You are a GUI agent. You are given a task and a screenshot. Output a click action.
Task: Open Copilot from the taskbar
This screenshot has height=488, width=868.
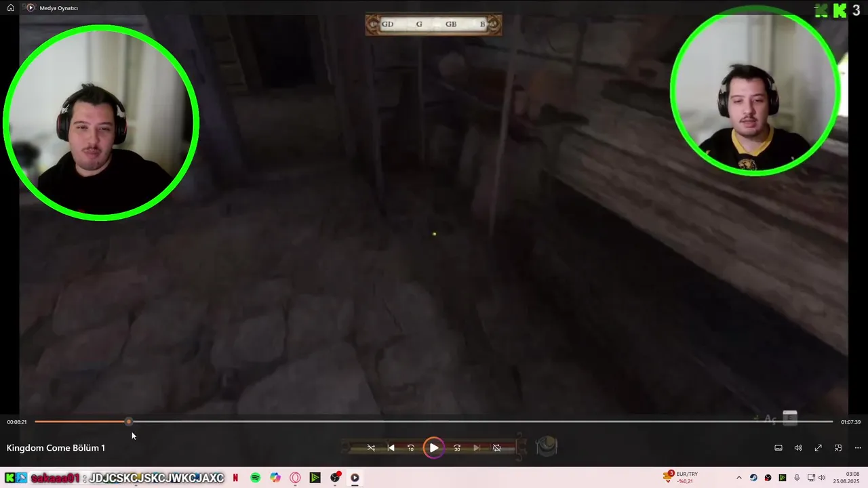[275, 478]
